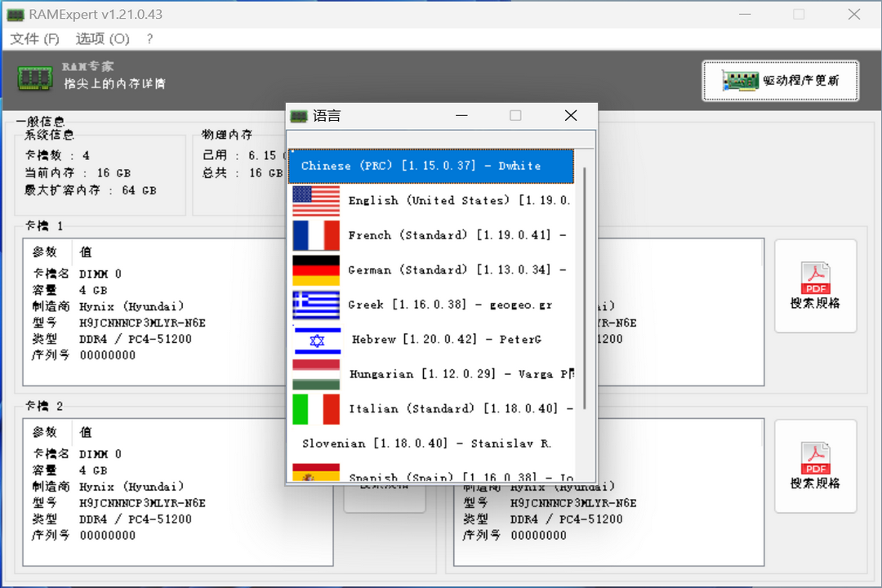
Task: Select the Slovenian language entry
Action: pos(431,443)
